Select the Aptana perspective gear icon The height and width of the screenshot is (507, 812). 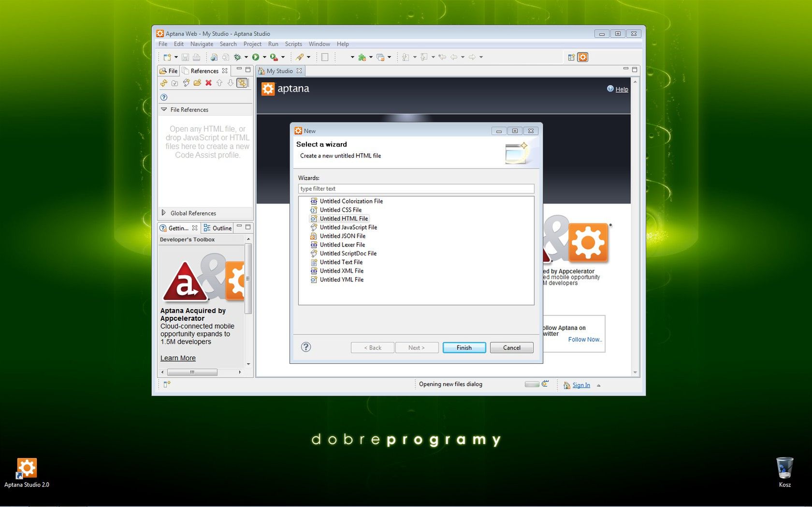[x=583, y=57]
